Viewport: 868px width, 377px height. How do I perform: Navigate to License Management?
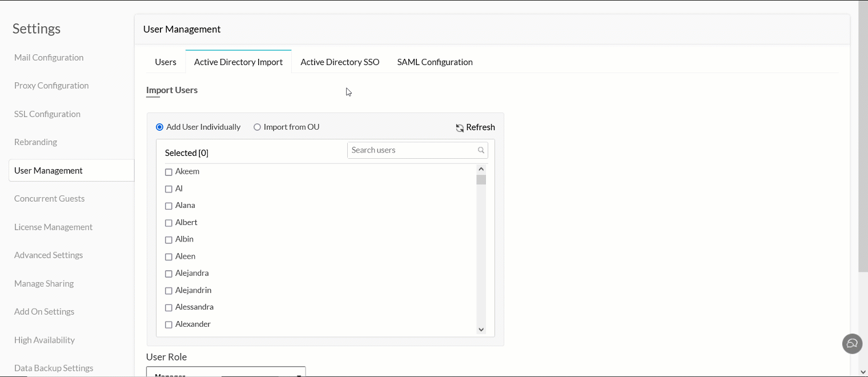(x=53, y=227)
